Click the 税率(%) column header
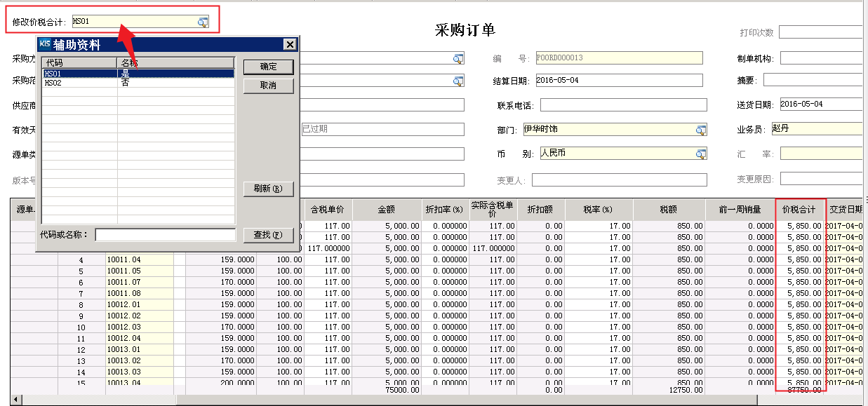The image size is (868, 406). [597, 210]
